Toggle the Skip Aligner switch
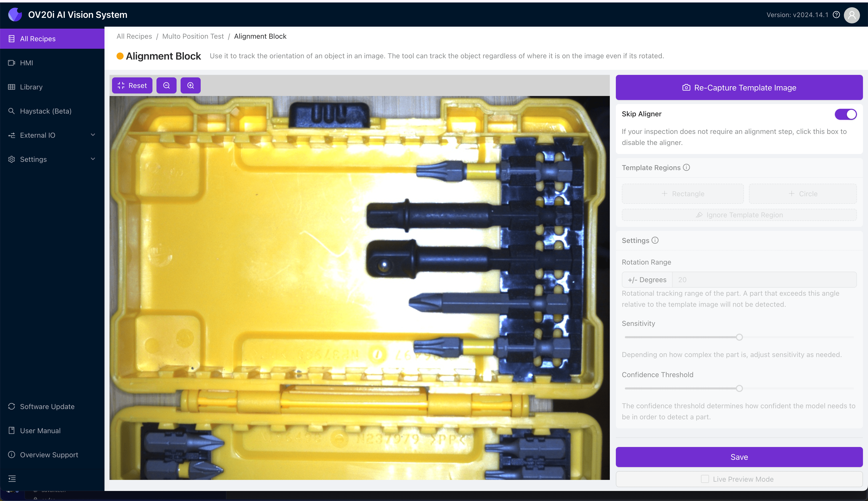The image size is (868, 501). pyautogui.click(x=845, y=114)
